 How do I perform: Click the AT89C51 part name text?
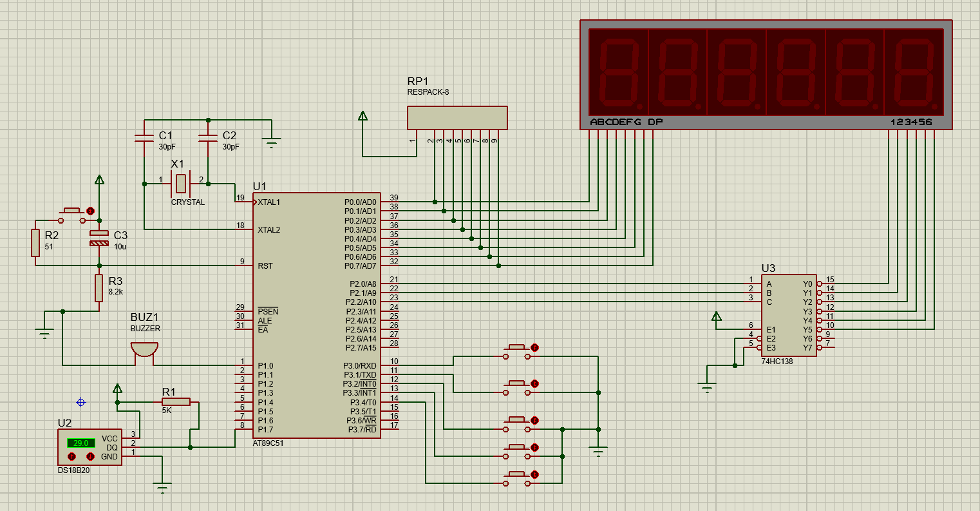[x=268, y=443]
